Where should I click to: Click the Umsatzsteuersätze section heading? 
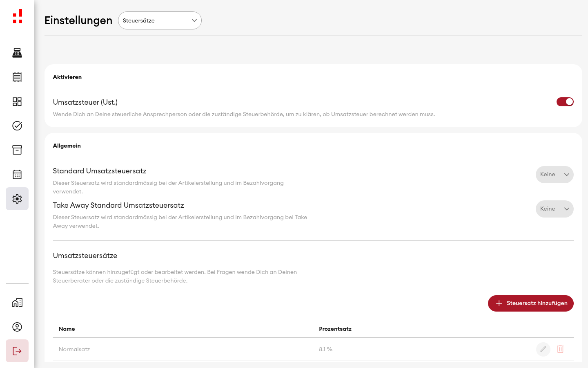tap(85, 256)
